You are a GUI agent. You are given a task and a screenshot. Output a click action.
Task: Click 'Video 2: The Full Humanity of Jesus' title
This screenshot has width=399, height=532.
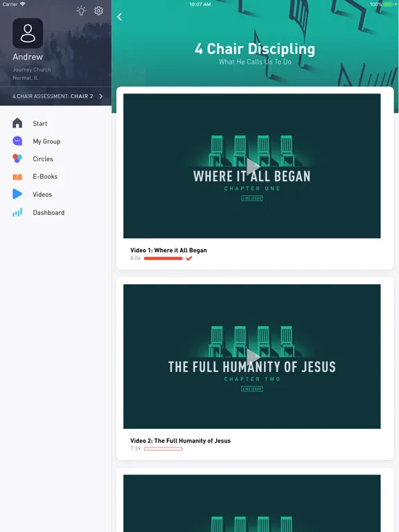(x=181, y=441)
